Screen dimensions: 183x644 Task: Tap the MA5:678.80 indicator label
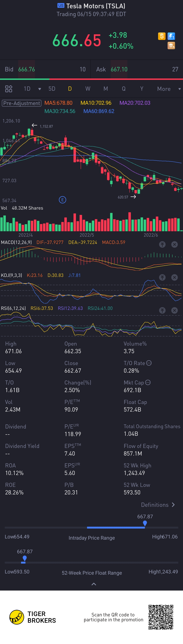(x=58, y=103)
